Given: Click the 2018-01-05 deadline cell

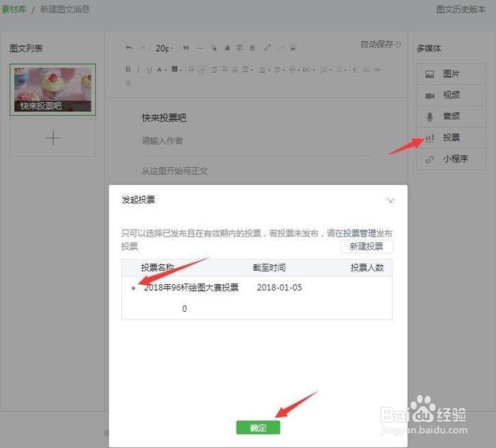Looking at the screenshot, I should [279, 288].
